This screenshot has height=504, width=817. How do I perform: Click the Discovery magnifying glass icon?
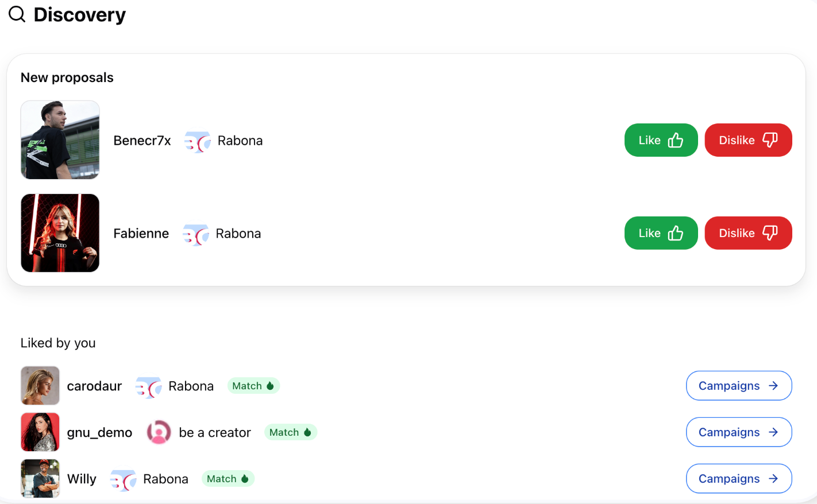pos(17,14)
